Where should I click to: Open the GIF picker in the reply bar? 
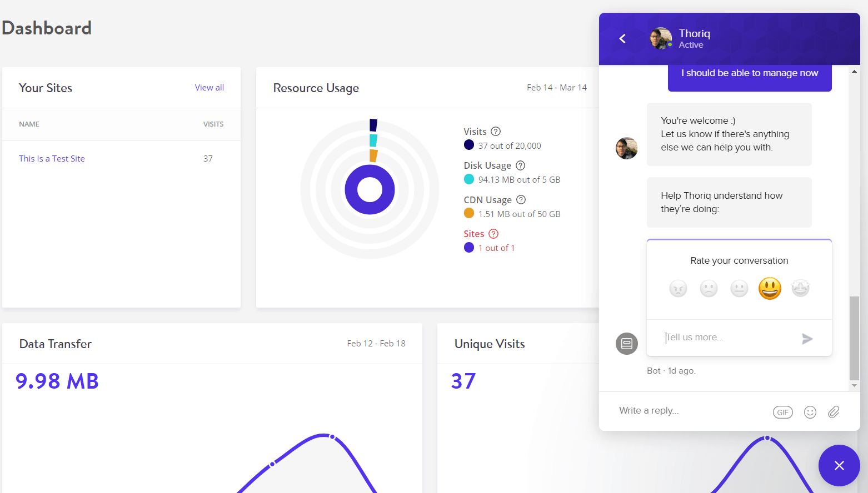(x=782, y=412)
